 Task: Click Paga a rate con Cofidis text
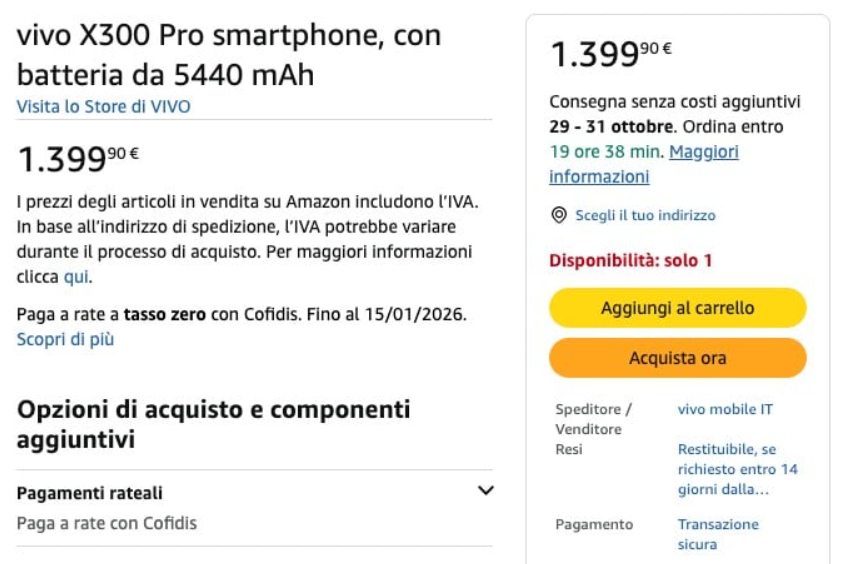click(x=107, y=523)
